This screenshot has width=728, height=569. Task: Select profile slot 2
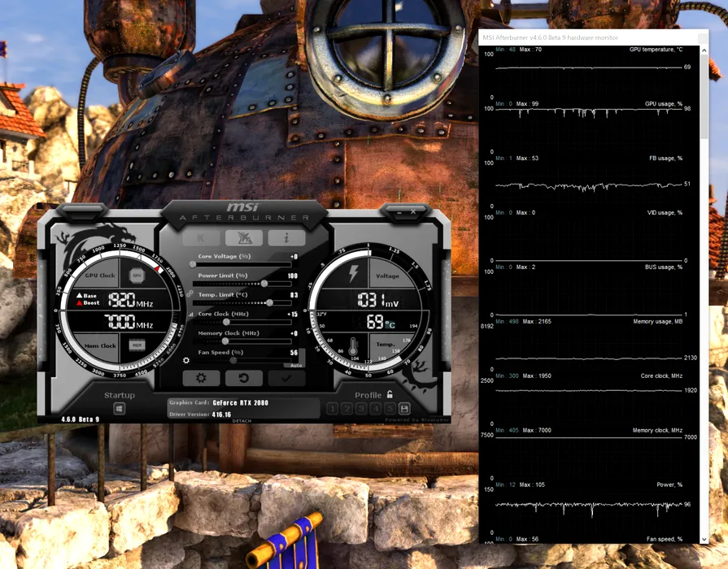347,409
